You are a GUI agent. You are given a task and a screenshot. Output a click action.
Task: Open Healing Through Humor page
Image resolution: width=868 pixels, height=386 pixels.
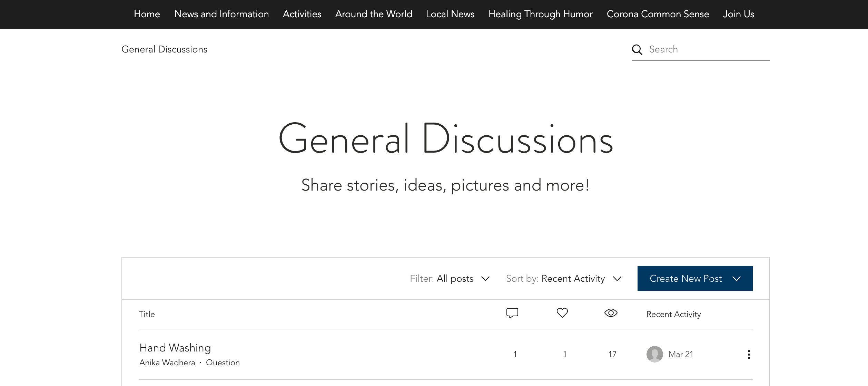tap(540, 14)
